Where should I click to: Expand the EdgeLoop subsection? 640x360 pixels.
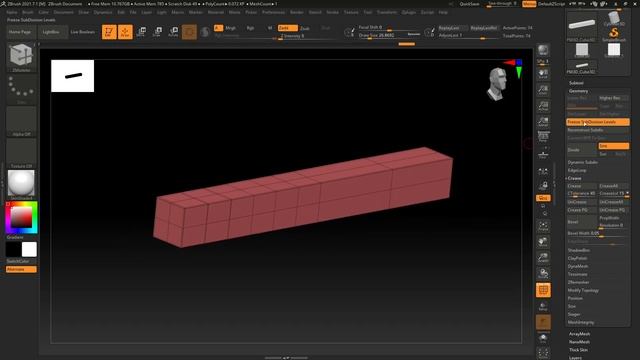click(x=577, y=170)
